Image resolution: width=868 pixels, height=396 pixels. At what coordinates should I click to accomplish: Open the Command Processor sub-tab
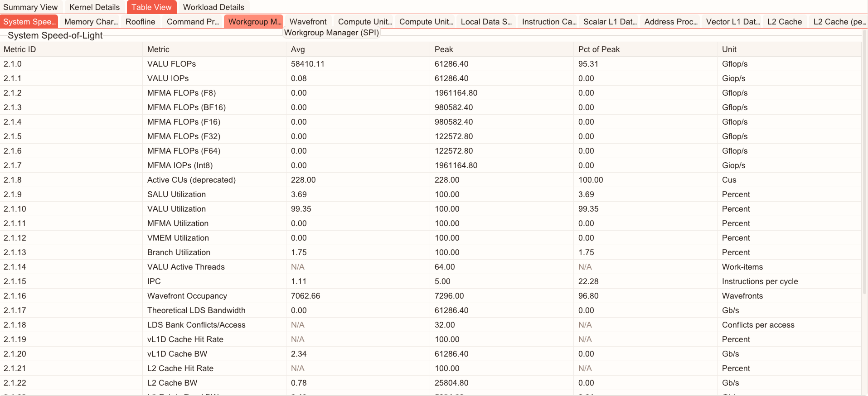(193, 22)
